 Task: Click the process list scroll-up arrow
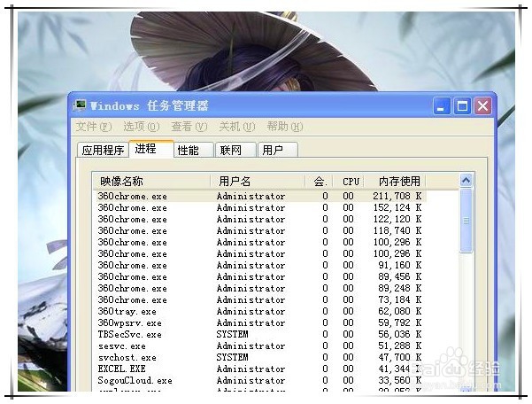click(466, 180)
